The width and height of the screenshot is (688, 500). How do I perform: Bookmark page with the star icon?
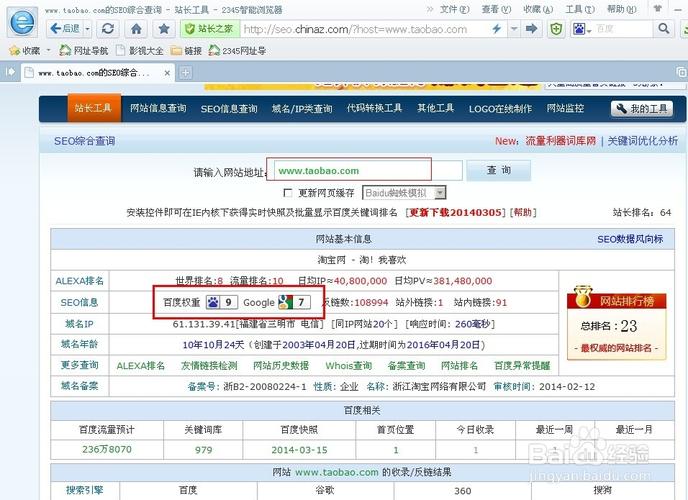pyautogui.click(x=164, y=29)
